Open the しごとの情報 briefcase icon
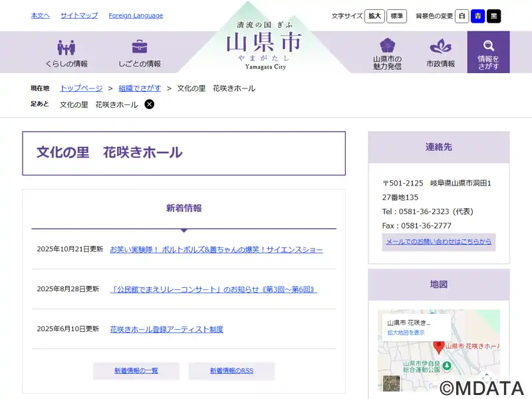 point(140,47)
